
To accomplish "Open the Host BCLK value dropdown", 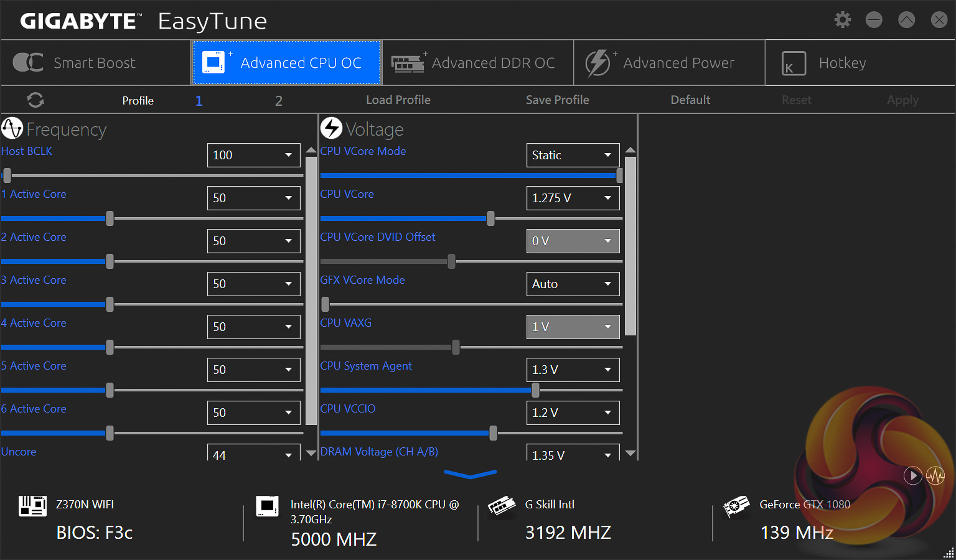I will click(253, 155).
